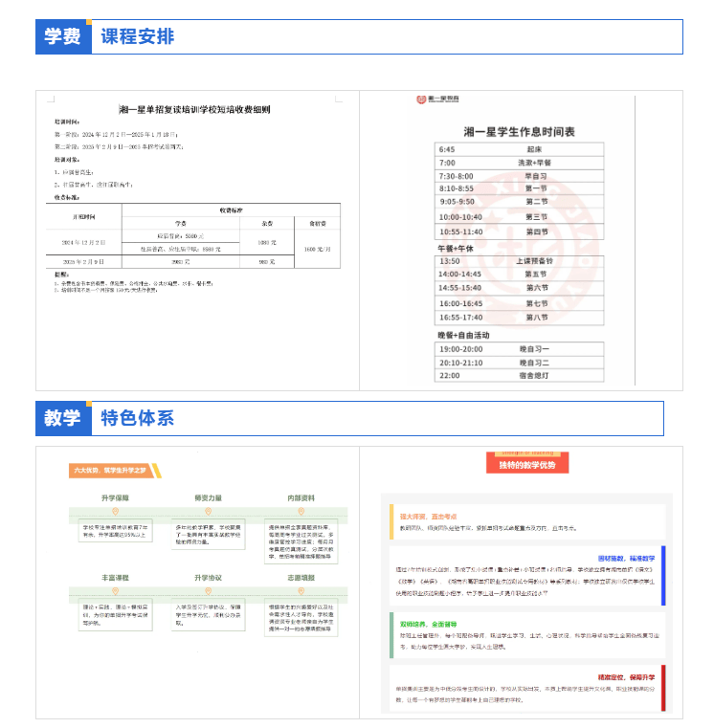
Task: Click the 第六节 class entry
Action: (x=537, y=288)
